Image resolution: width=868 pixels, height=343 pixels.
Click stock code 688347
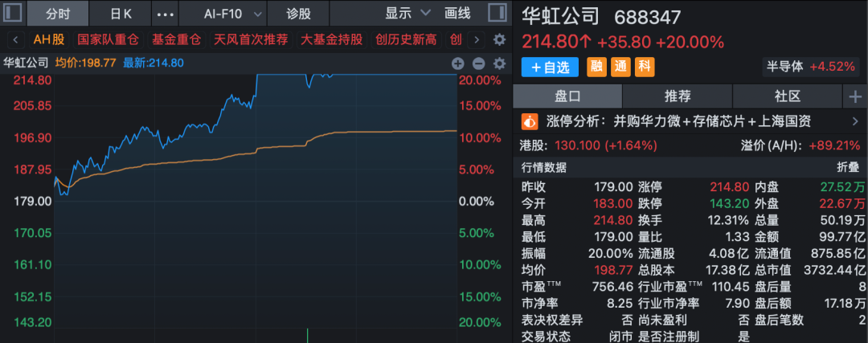647,17
